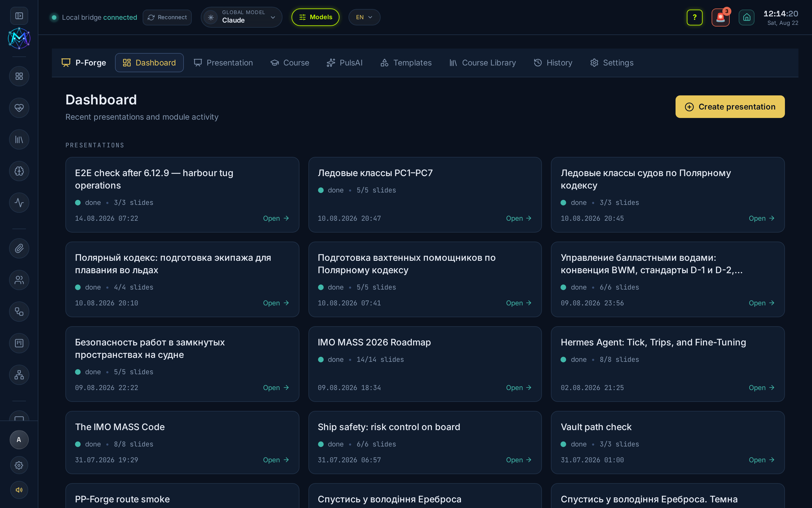The image size is (812, 508).
Task: Open the Ледовые классы PC1–PC7 presentation
Action: [519, 218]
